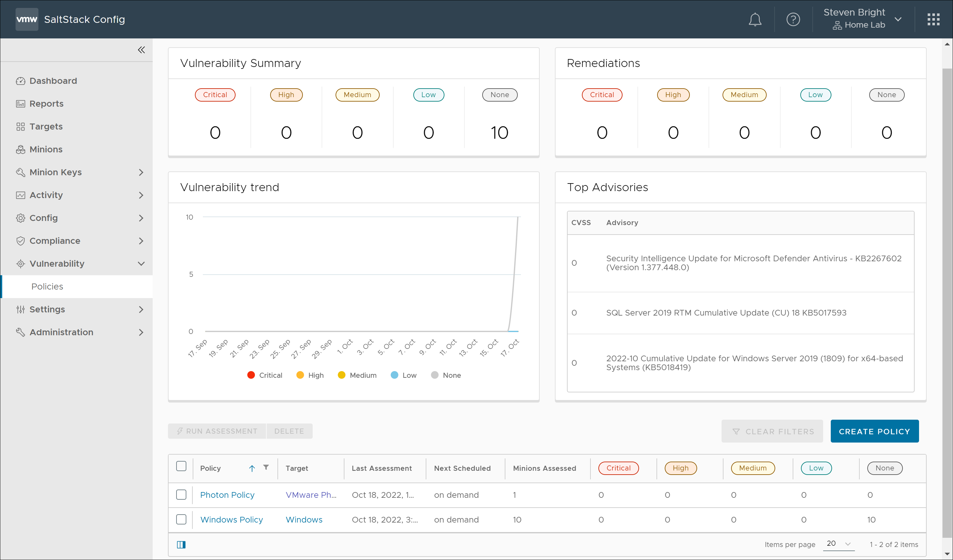Click the VMware logo icon
The height and width of the screenshot is (560, 953).
click(x=26, y=19)
